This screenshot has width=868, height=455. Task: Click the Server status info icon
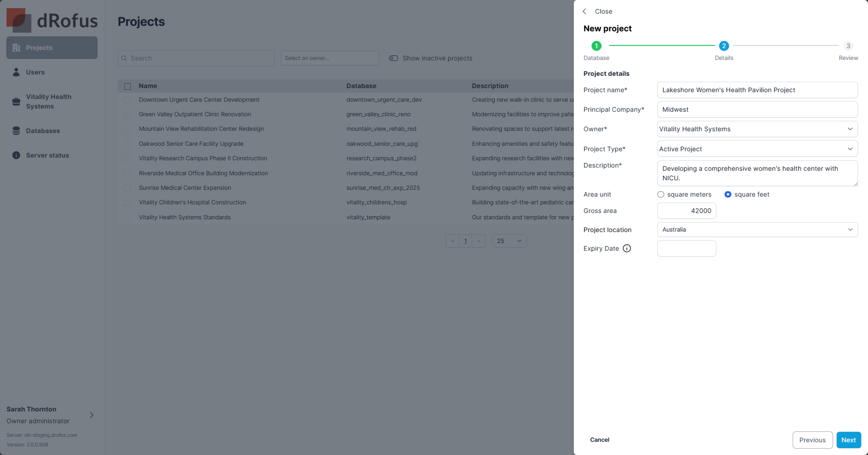pos(16,155)
